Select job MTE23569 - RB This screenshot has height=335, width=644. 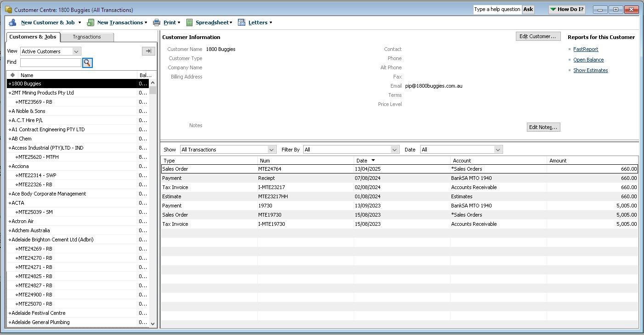click(78, 102)
